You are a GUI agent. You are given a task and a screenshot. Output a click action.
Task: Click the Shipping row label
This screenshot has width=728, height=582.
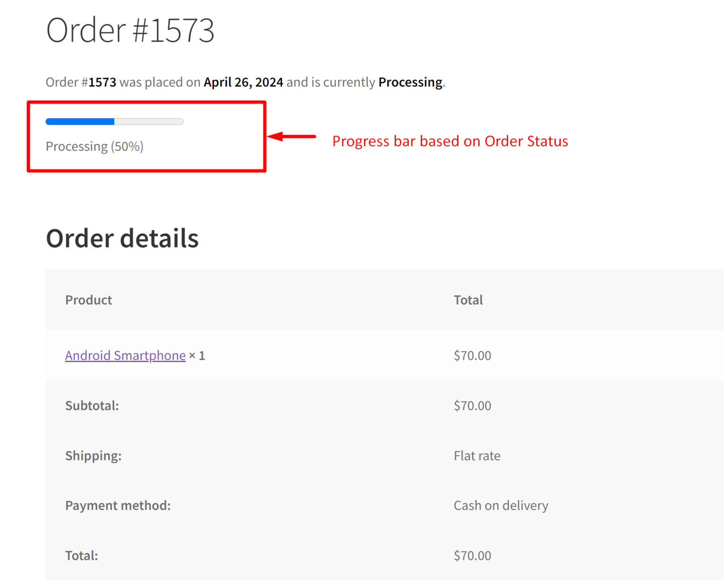point(93,455)
